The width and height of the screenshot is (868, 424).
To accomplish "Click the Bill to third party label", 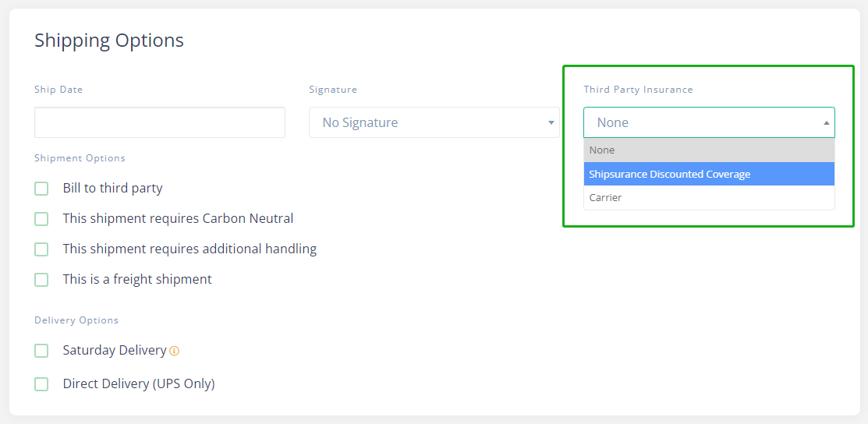I will pyautogui.click(x=113, y=188).
